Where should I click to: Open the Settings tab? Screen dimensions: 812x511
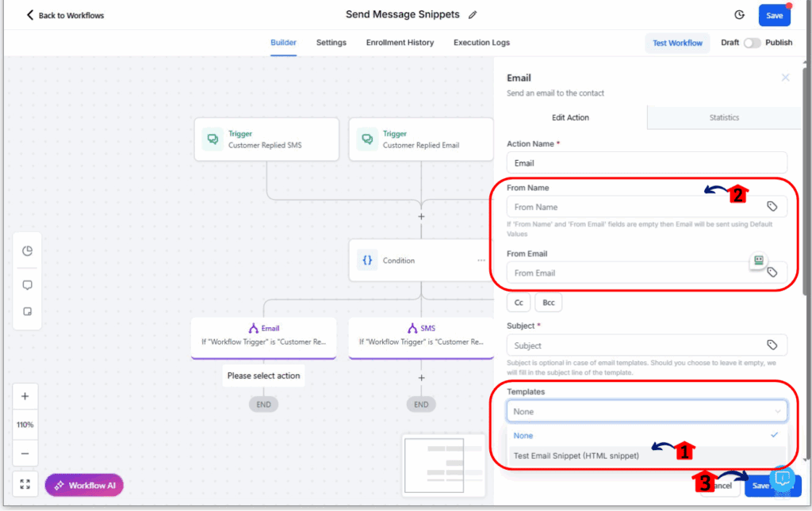point(331,43)
